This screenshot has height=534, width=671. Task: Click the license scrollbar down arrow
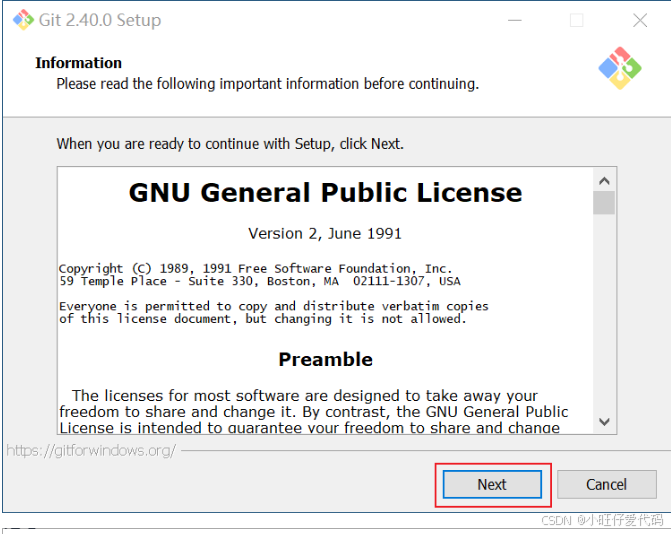click(x=604, y=422)
